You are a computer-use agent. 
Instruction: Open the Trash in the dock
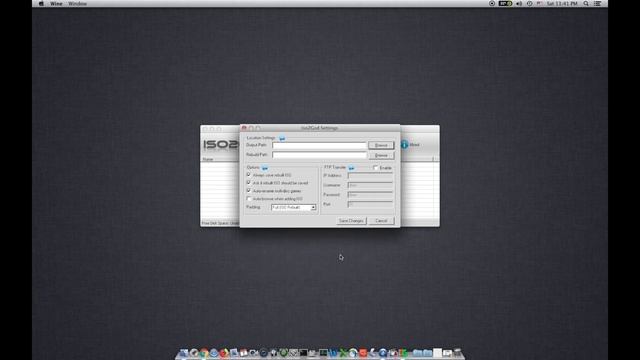(457, 353)
